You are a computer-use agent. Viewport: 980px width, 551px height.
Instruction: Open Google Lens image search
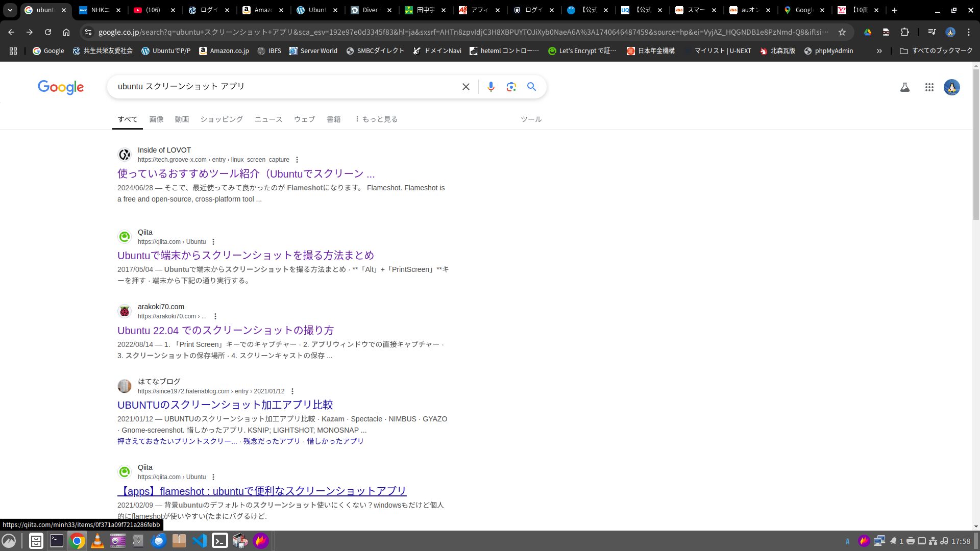click(511, 87)
